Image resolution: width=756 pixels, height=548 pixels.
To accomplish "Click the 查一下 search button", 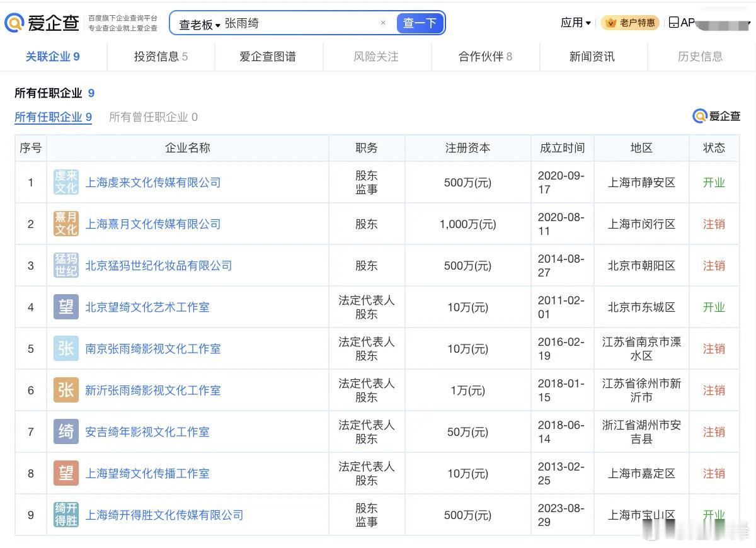I will pos(420,23).
